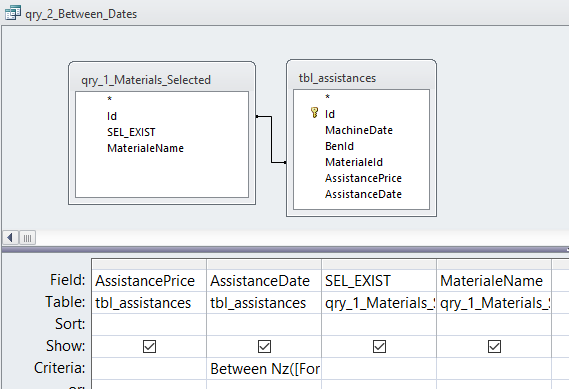This screenshot has height=389, width=569.
Task: Select Id field in qry_1_Materials_Selected
Action: coord(112,116)
